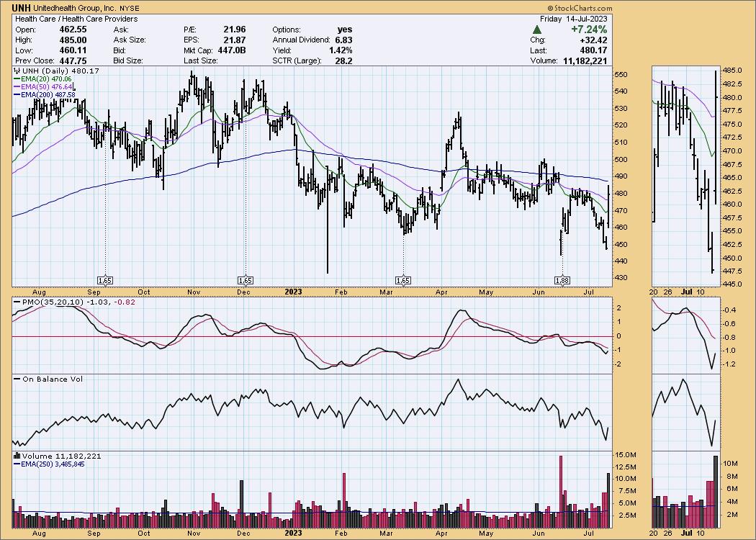Click the P/E value 21.96
Viewport: 756px width, 540px height.
tap(234, 30)
